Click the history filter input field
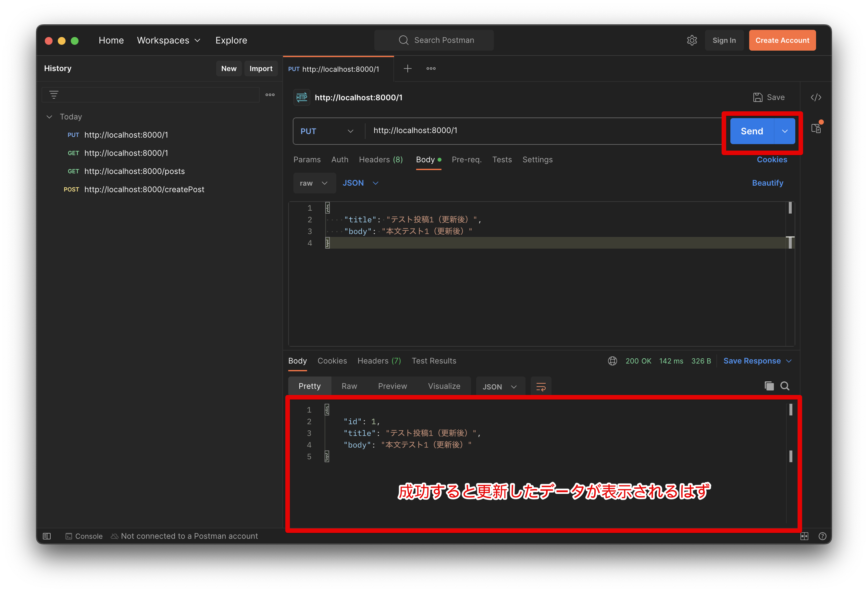This screenshot has height=592, width=868. coord(151,95)
